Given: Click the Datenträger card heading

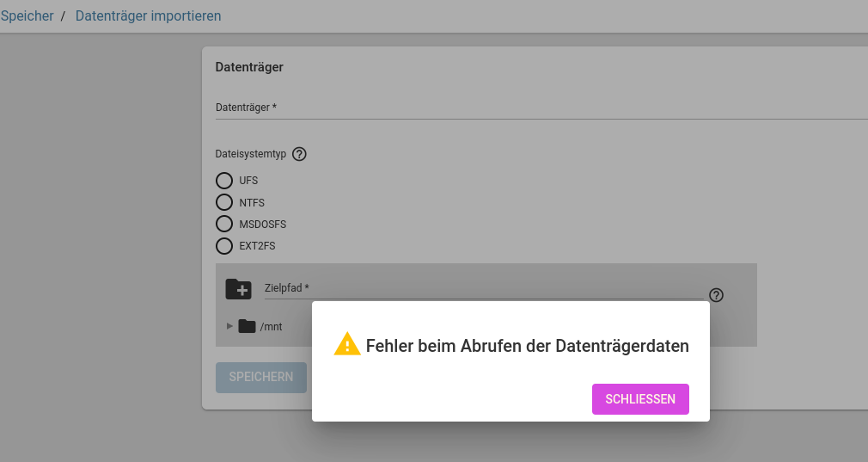Looking at the screenshot, I should tap(249, 67).
